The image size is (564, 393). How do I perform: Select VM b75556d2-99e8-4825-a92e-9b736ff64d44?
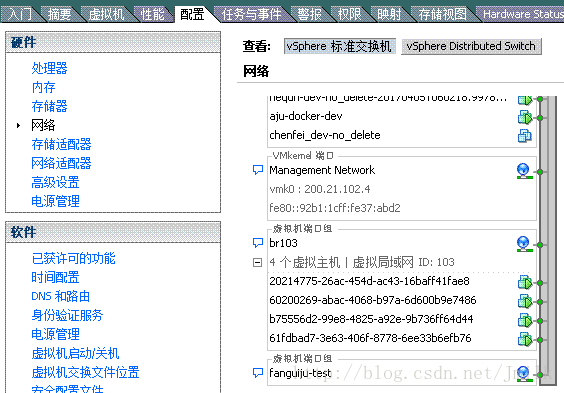coord(371,319)
